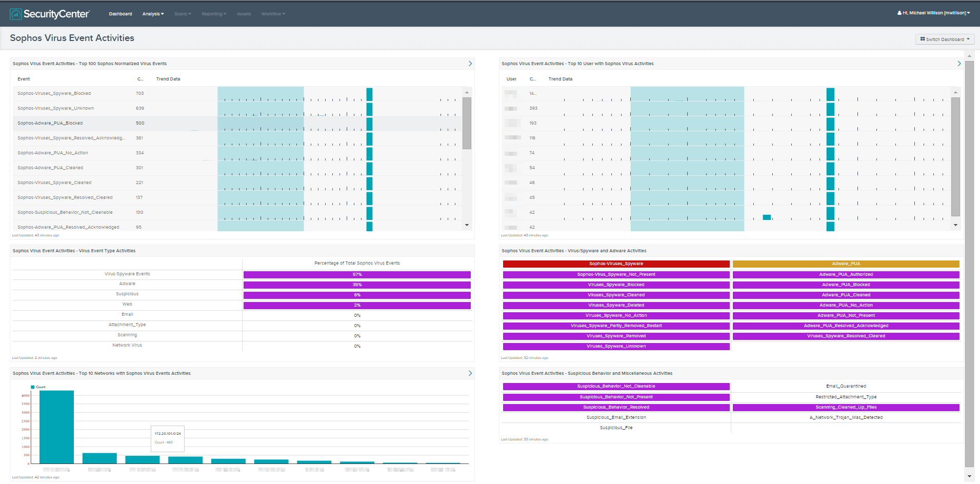Click Suspicious_Behavior_Resolved indicator

pos(616,408)
